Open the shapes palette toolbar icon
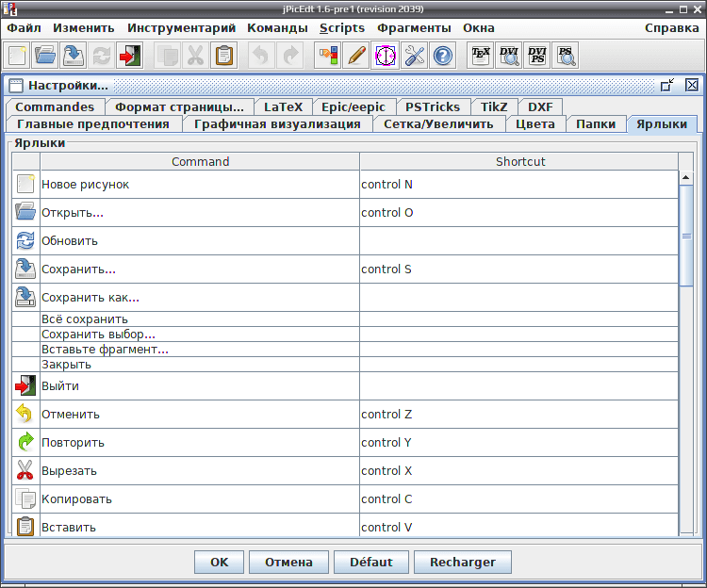The image size is (707, 588). coord(328,56)
